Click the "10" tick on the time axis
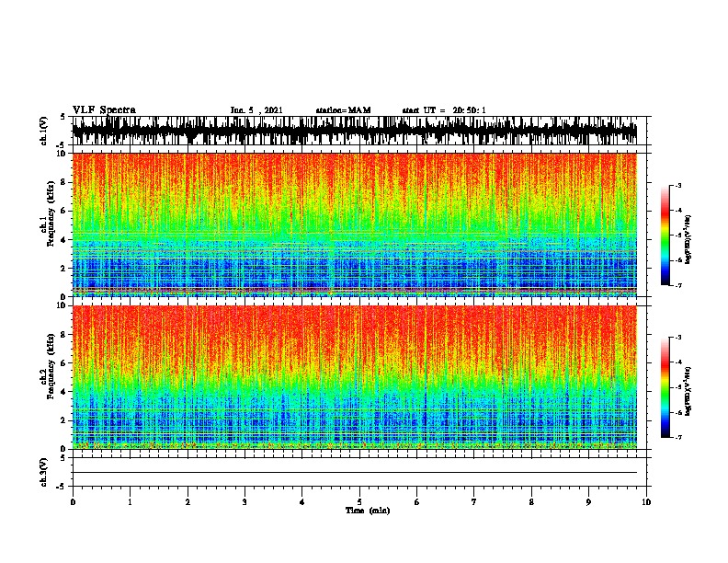This screenshot has height=563, width=728. pyautogui.click(x=646, y=502)
